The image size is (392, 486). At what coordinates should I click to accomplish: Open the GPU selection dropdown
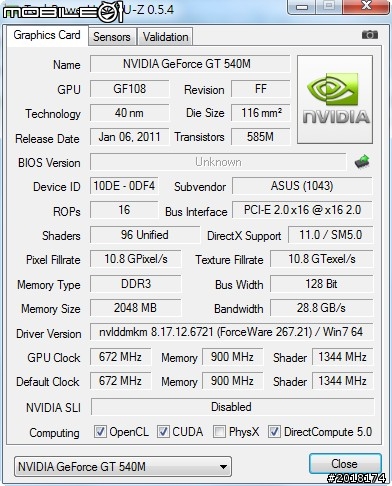(x=123, y=466)
